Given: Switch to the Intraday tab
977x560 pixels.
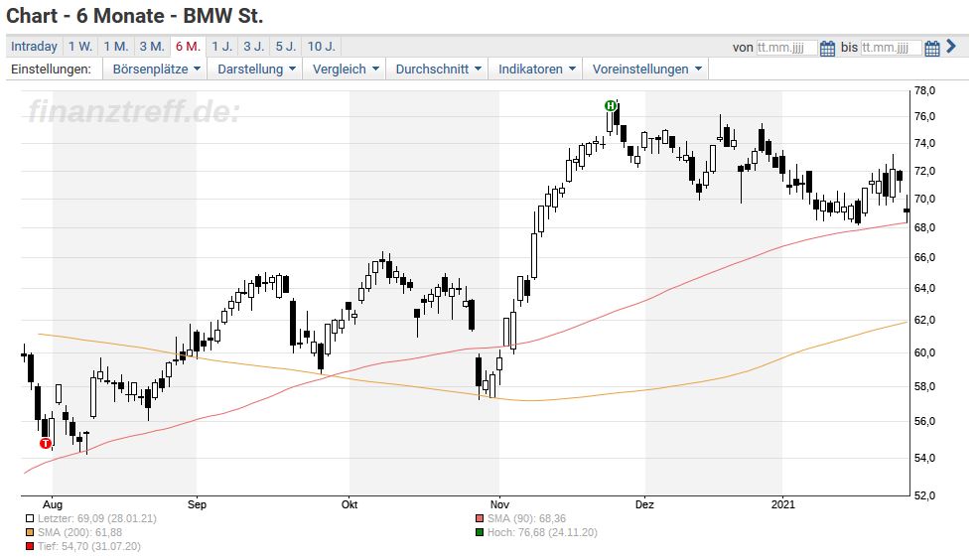Looking at the screenshot, I should (35, 47).
